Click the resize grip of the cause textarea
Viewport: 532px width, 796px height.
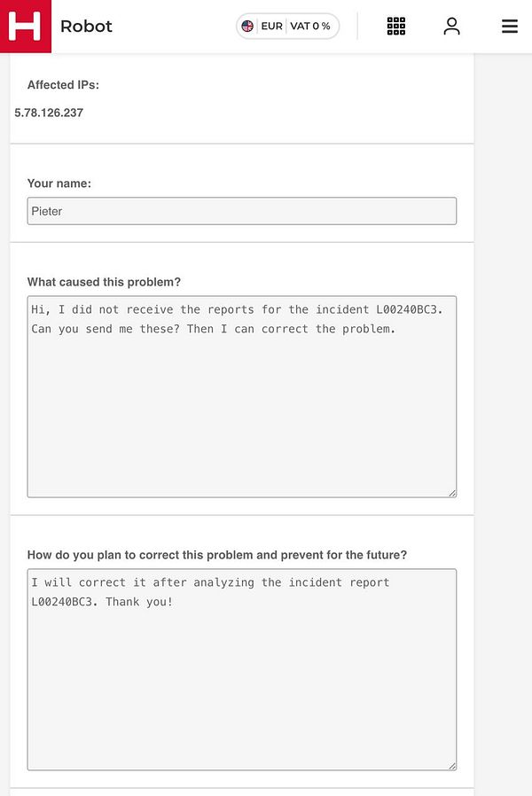click(x=452, y=492)
